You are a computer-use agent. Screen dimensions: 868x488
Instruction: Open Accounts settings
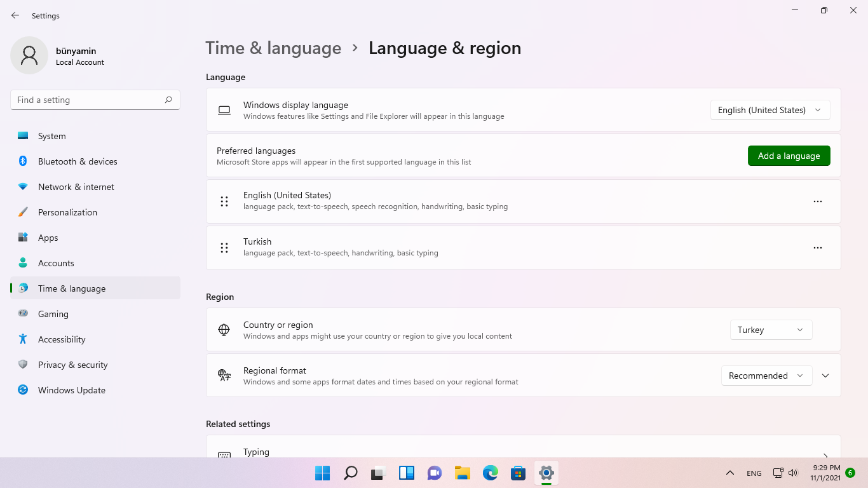tap(95, 263)
